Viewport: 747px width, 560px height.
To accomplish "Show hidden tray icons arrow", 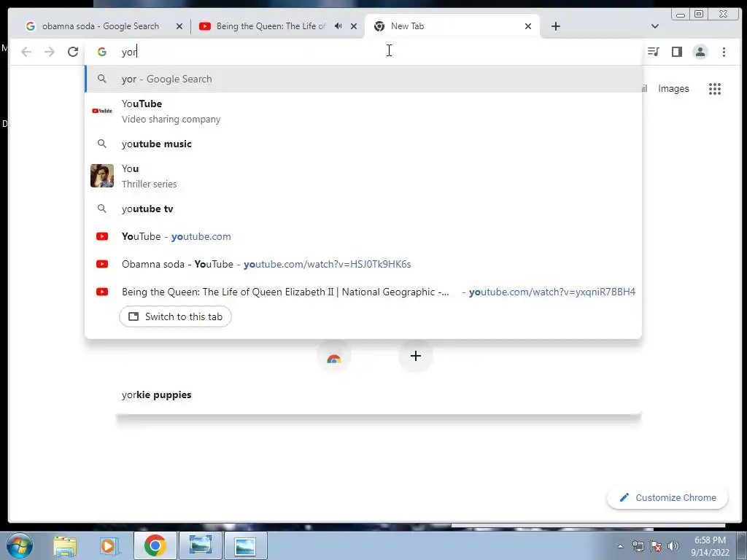I will point(620,546).
